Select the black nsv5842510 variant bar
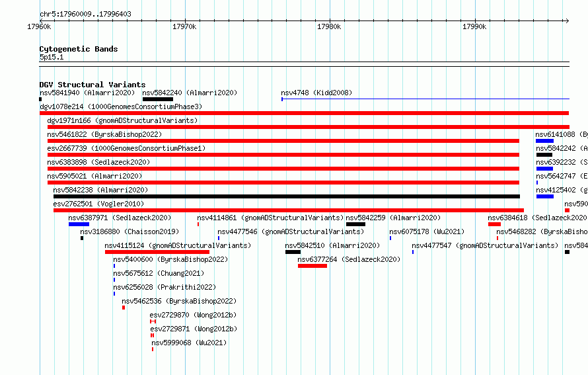 [x=293, y=252]
